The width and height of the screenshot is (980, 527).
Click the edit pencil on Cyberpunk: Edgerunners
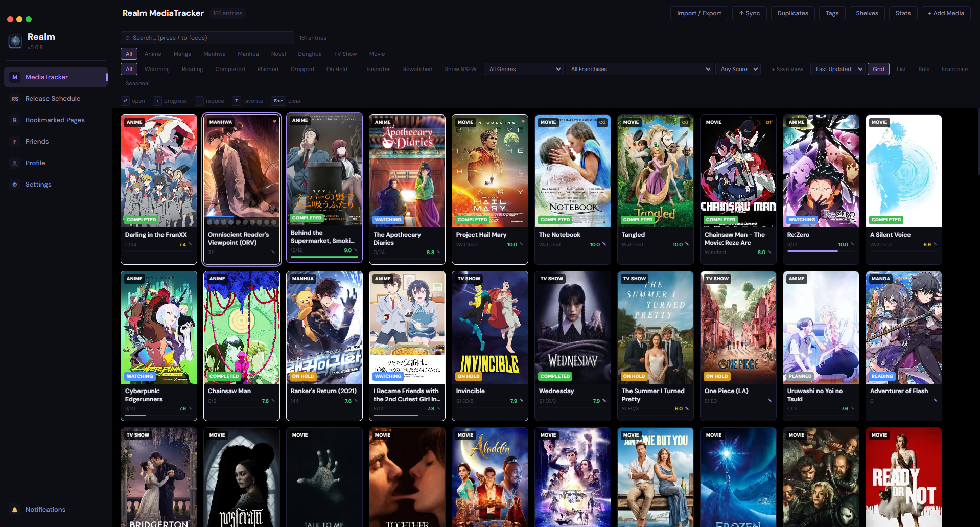point(191,408)
